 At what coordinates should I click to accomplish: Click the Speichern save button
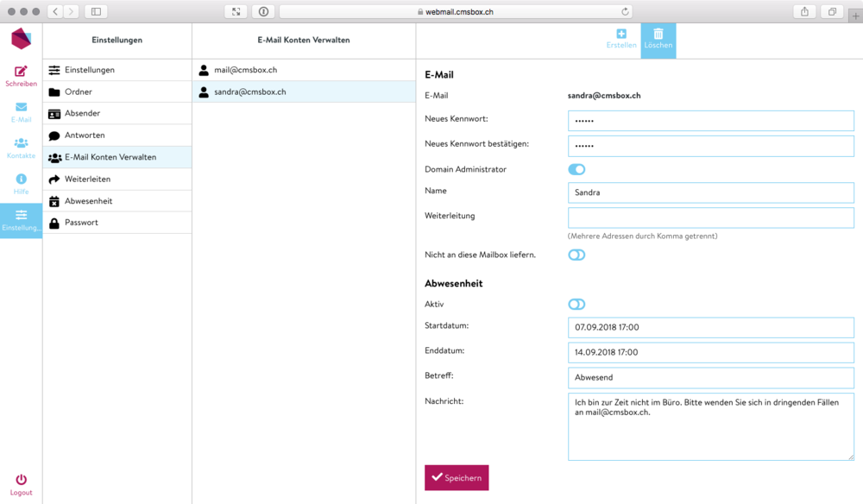(457, 477)
